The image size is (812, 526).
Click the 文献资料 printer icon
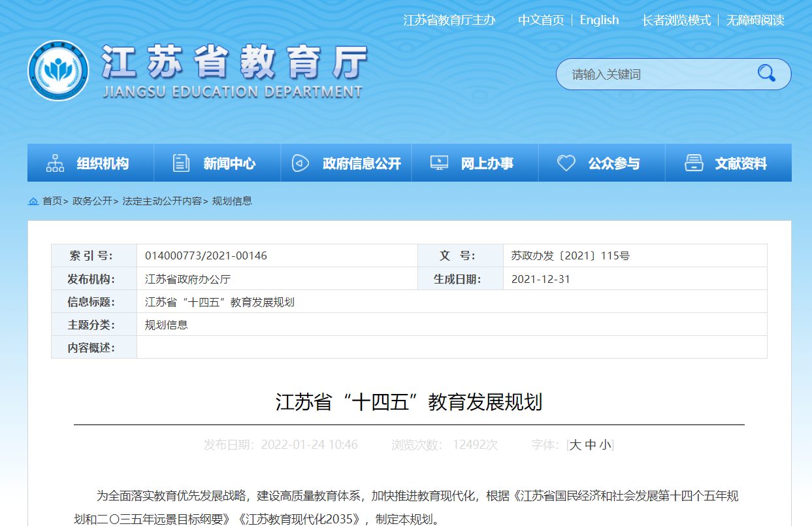pos(693,163)
